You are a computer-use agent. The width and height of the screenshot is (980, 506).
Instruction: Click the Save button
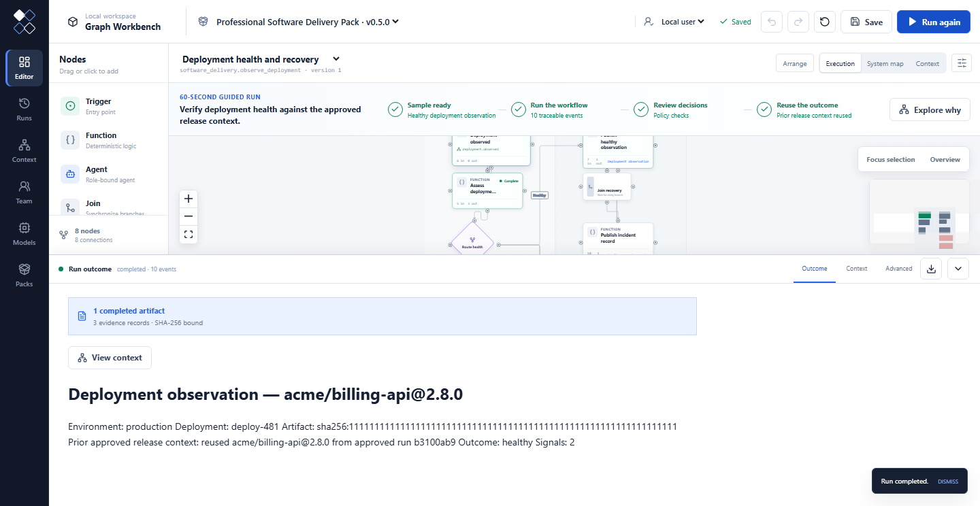(866, 22)
